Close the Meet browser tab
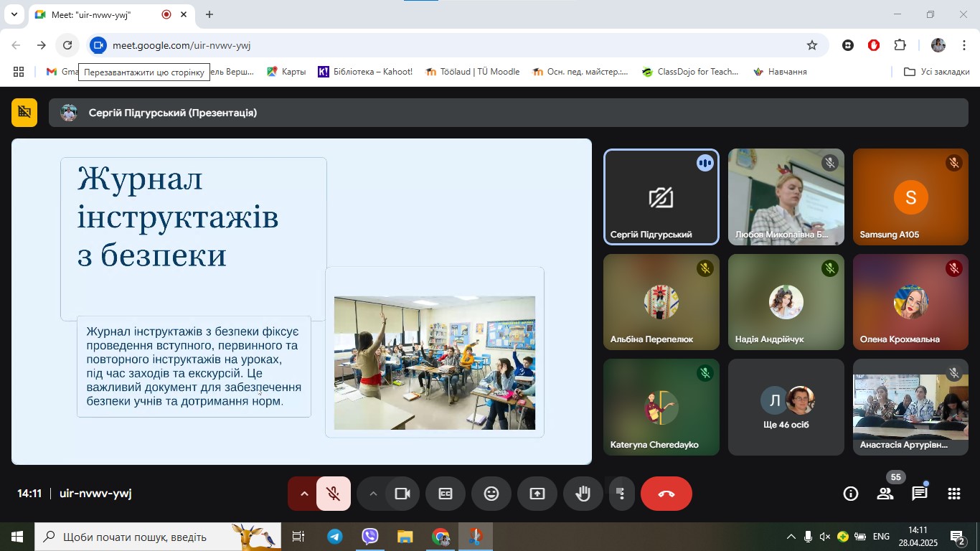 184,14
